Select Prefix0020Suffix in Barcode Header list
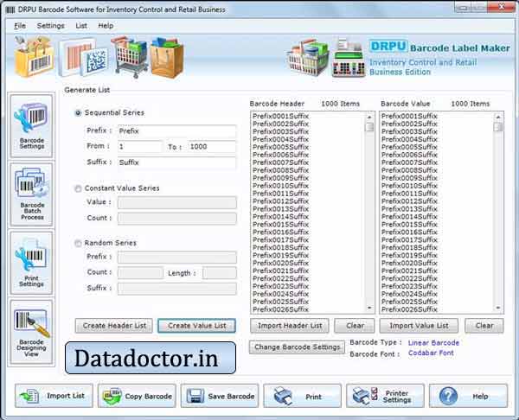519x420 pixels. click(280, 264)
